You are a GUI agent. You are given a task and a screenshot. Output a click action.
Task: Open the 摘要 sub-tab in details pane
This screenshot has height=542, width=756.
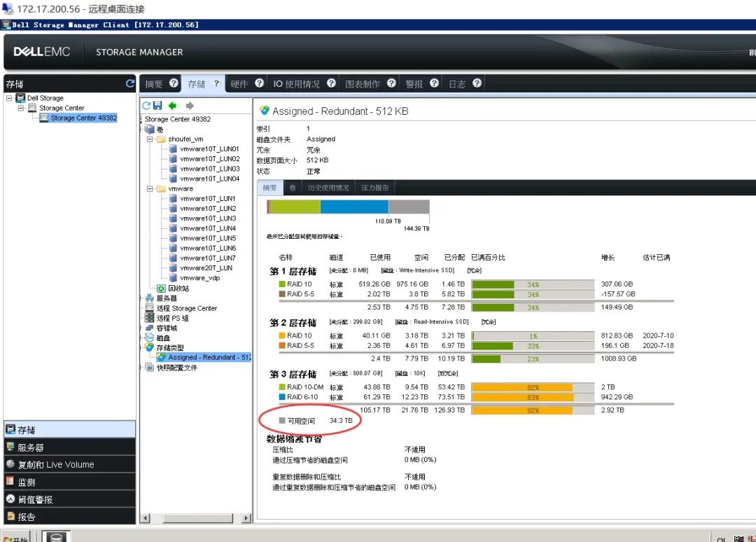[x=270, y=188]
